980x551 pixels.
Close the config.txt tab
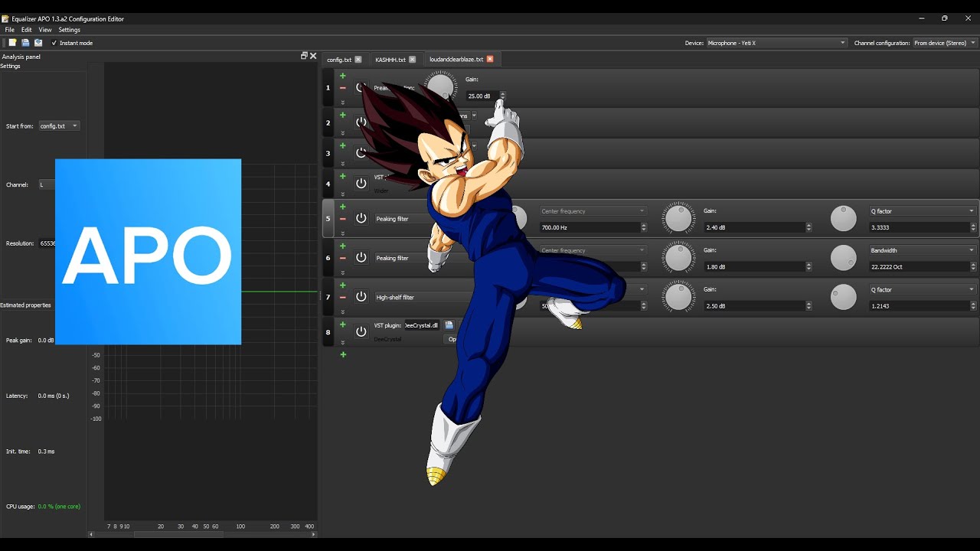tap(358, 59)
